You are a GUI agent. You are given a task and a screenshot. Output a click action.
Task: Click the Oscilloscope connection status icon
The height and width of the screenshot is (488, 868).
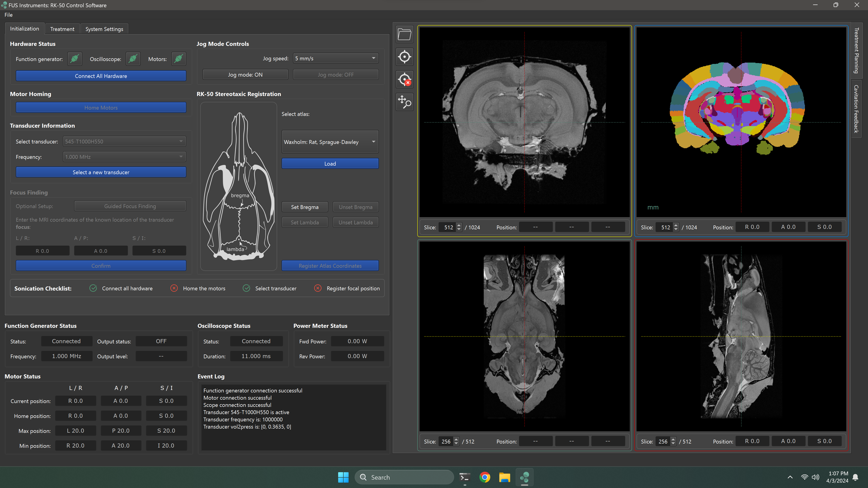133,59
